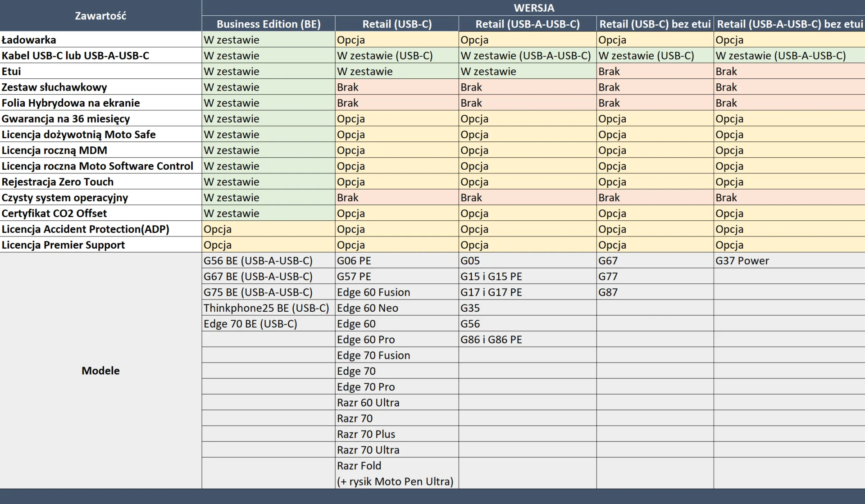Click 'Opcja' in Licencja Accident Protection row, BE column
The image size is (865, 504).
point(269,229)
